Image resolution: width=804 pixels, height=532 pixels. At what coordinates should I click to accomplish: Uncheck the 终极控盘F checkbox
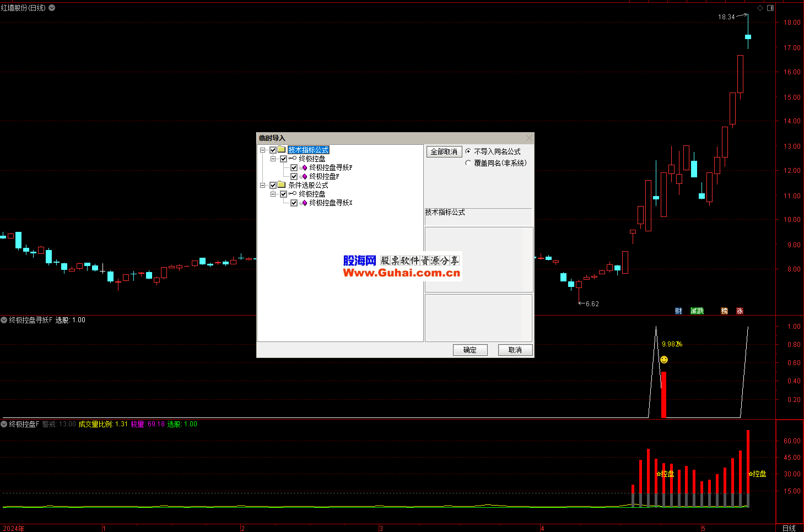click(x=294, y=176)
